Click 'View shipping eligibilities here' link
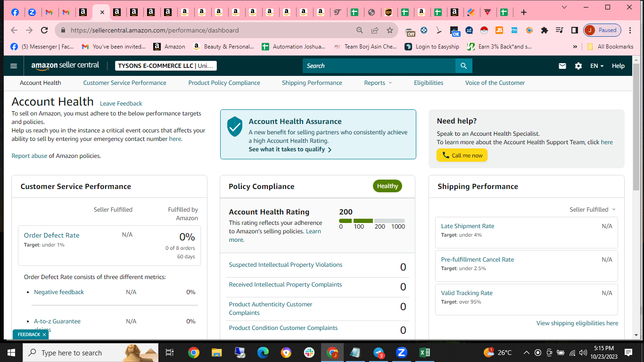This screenshot has width=644, height=362. coord(578,323)
